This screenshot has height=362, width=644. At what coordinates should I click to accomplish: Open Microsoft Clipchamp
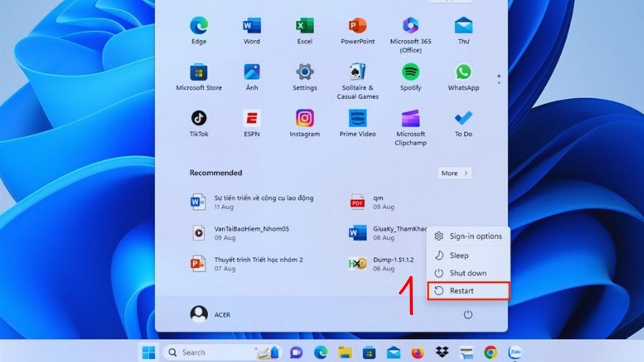pos(410,123)
